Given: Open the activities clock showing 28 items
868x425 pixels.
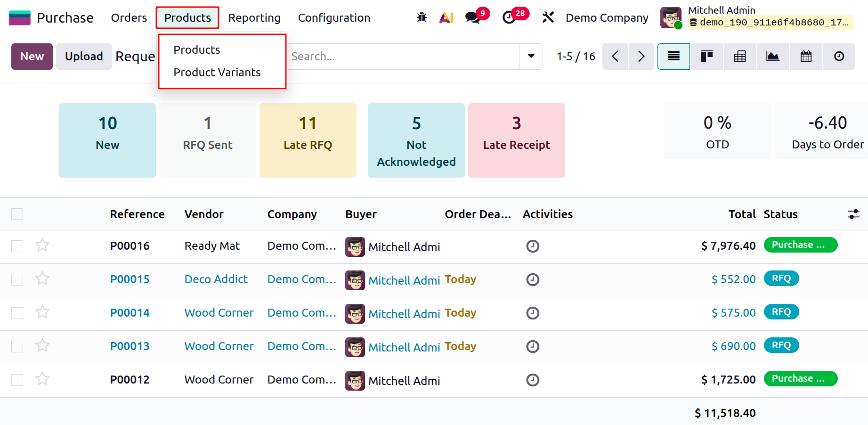Looking at the screenshot, I should [x=510, y=17].
